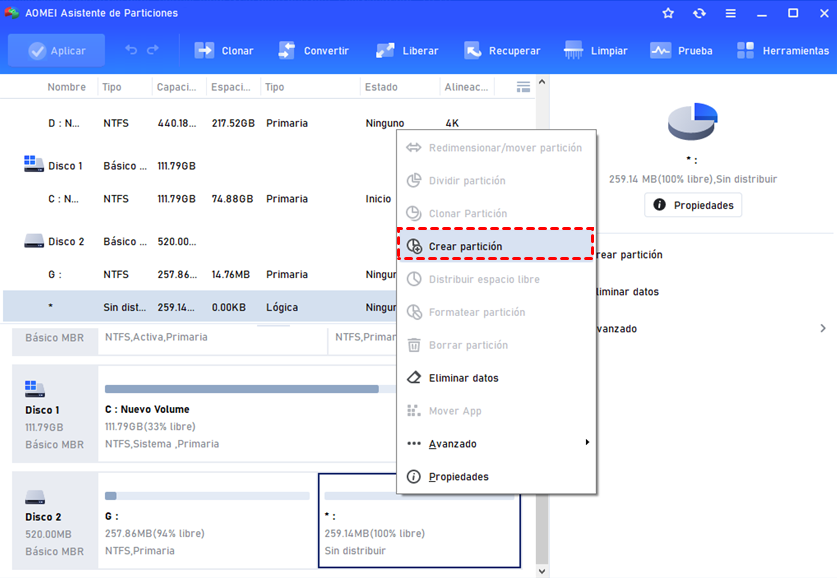Click the Propiedades button in right panel
837x578 pixels.
point(693,205)
